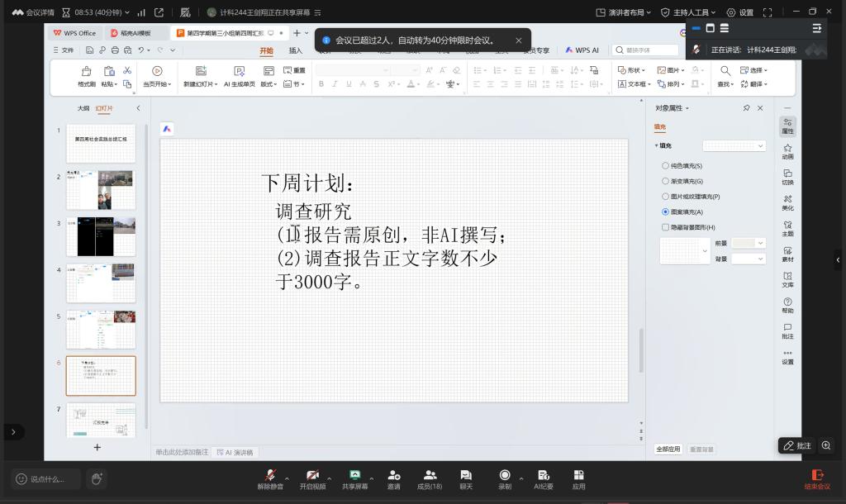Image resolution: width=846 pixels, height=504 pixels.
Task: Collapse the 填充 section triangle
Action: coord(656,145)
